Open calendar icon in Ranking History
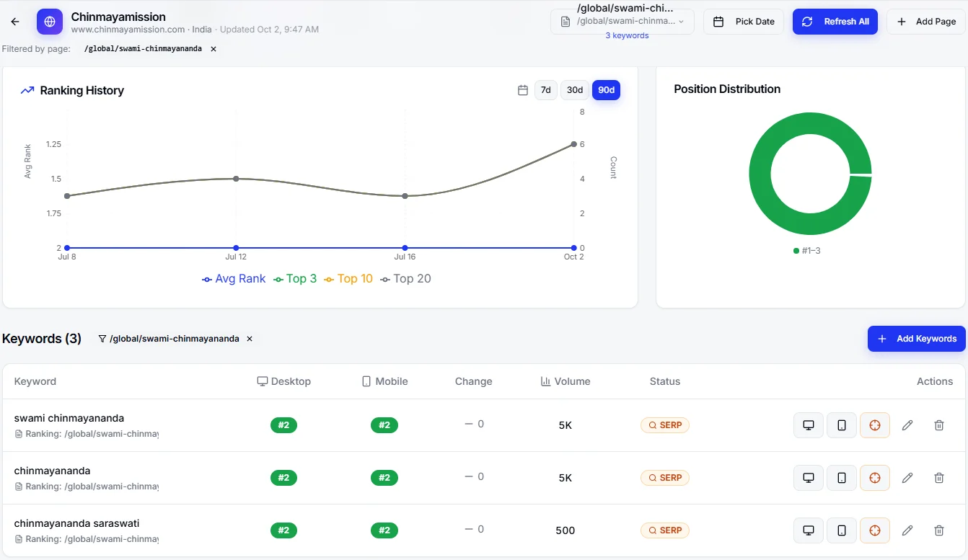The image size is (968, 560). point(523,90)
